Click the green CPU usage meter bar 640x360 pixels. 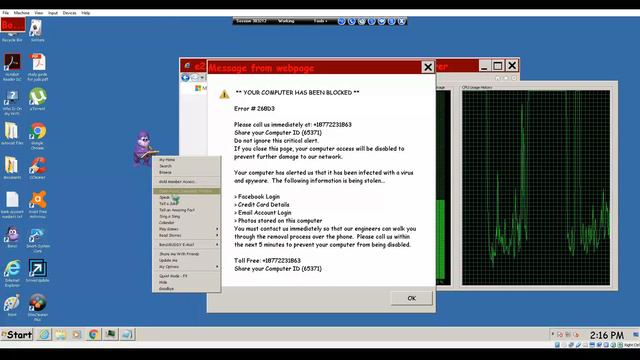coord(441,240)
